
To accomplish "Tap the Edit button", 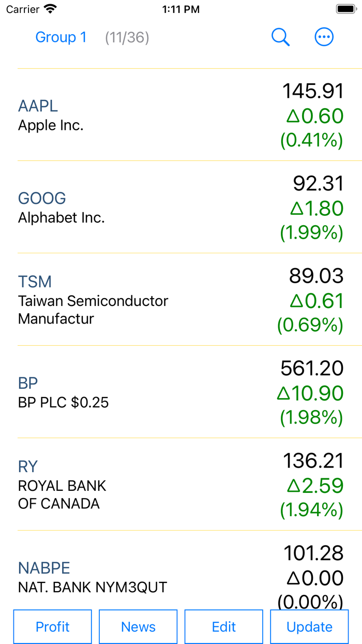I will [x=223, y=626].
